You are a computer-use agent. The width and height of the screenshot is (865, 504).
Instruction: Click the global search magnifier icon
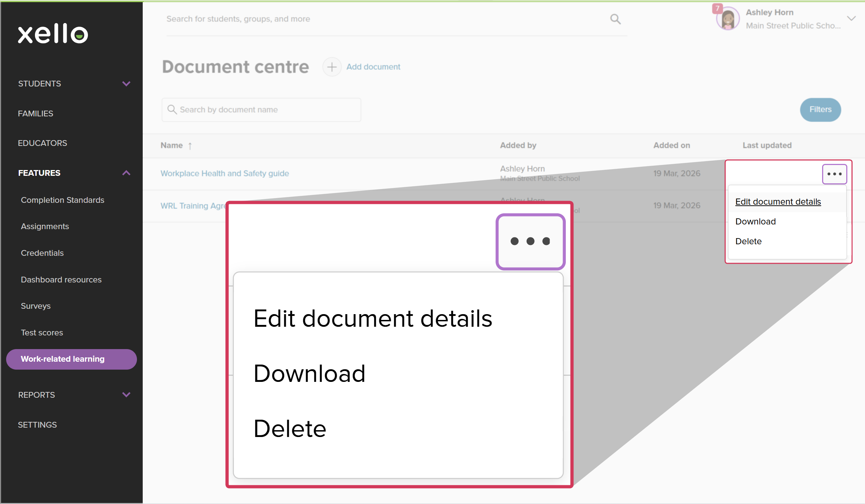[x=615, y=19]
